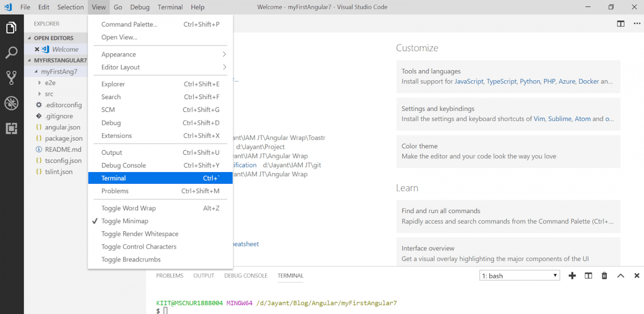Split the terminal panel
644x314 pixels.
pyautogui.click(x=588, y=276)
